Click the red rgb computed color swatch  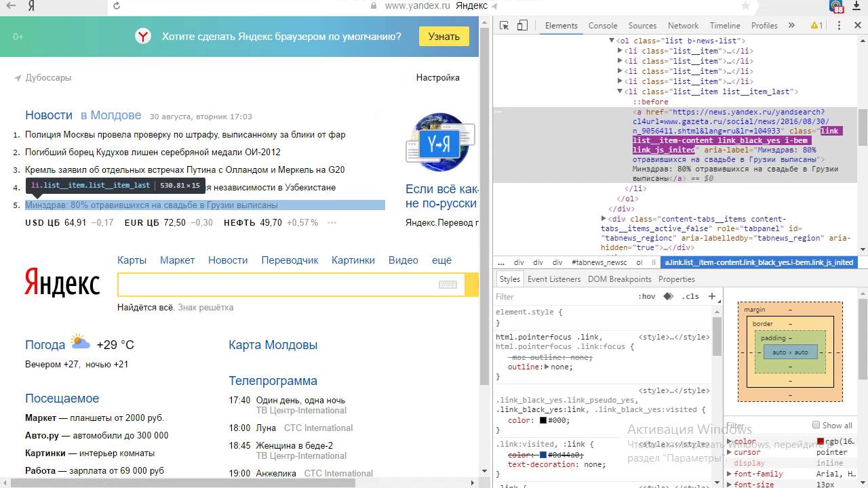tap(821, 442)
